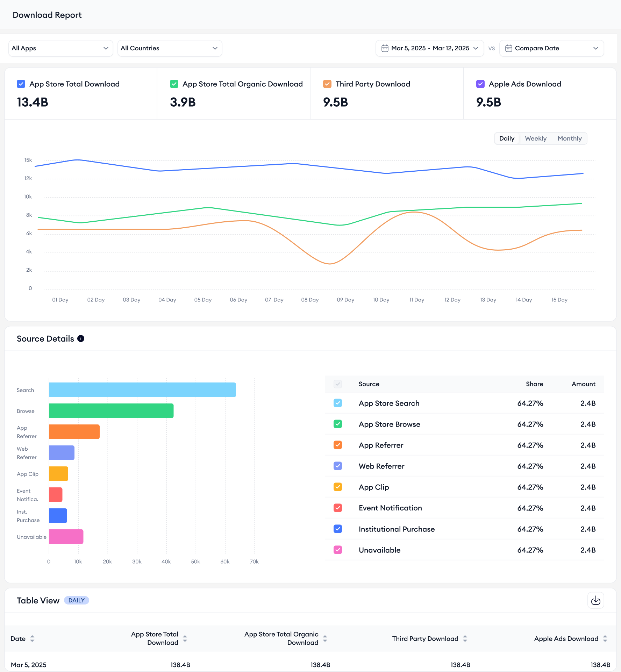The width and height of the screenshot is (621, 672).
Task: Sort by App Store Total Organic Download
Action: 325,638
